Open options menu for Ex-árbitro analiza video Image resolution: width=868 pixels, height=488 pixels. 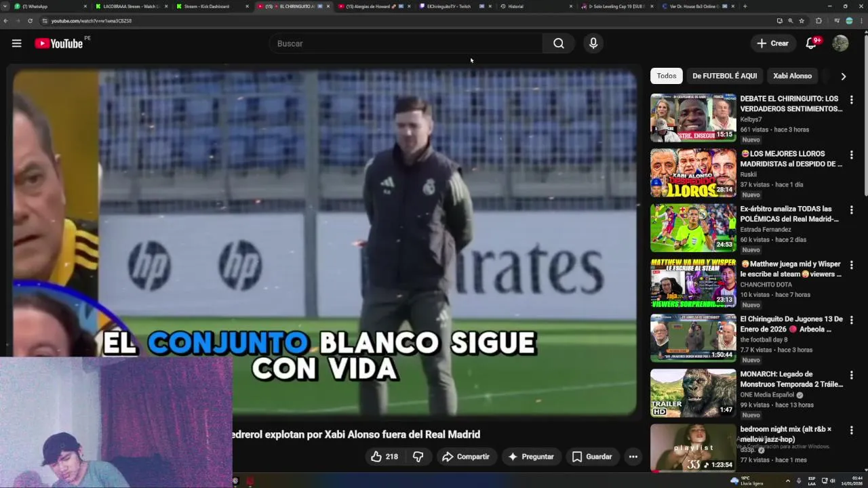coord(851,210)
